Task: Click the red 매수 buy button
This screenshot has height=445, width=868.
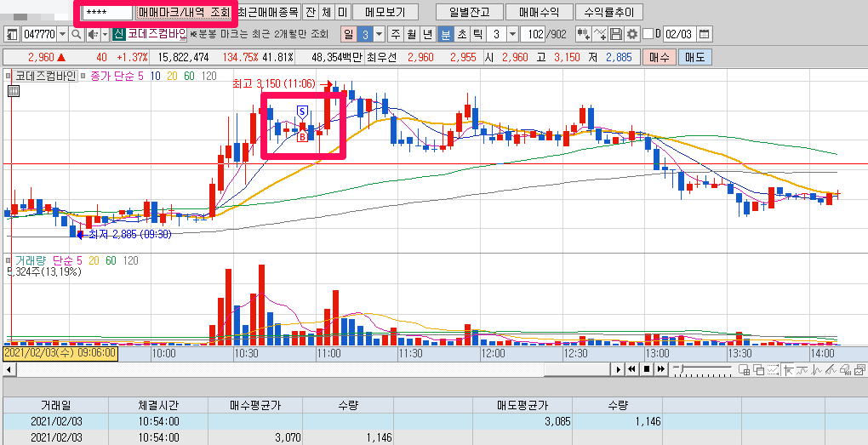Action: [659, 58]
